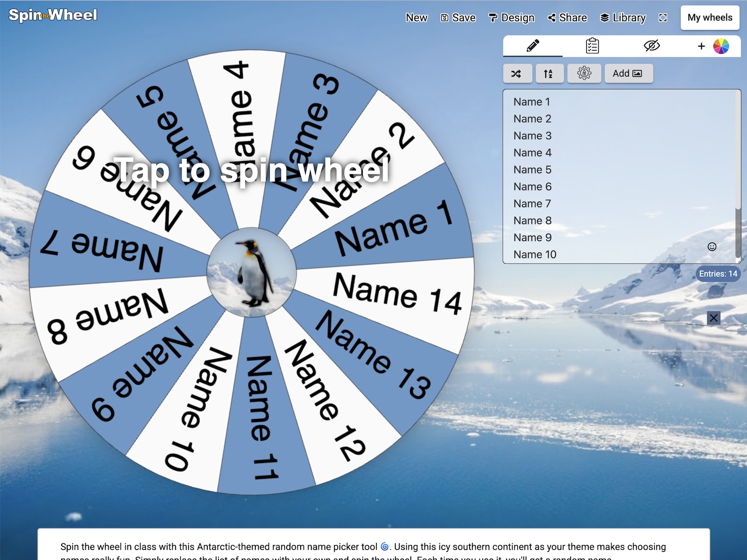Click Save in the top bar
This screenshot has height=560, width=747.
(x=458, y=18)
